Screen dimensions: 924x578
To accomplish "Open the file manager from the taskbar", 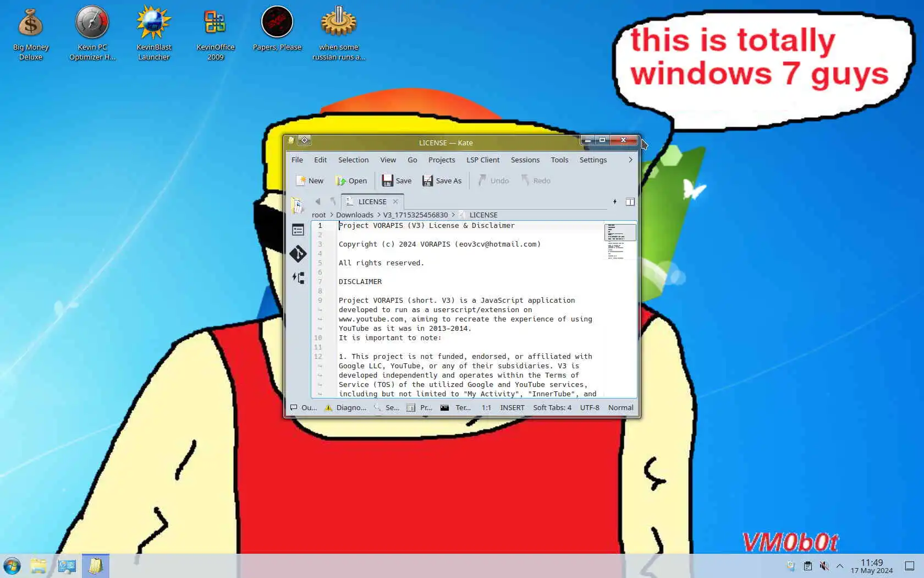I will (x=38, y=566).
